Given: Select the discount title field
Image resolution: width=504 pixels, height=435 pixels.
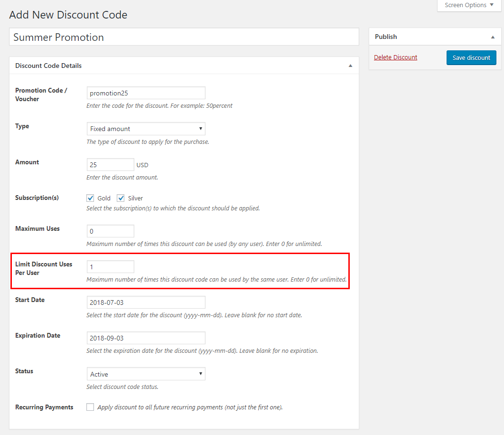Looking at the screenshot, I should pyautogui.click(x=184, y=37).
